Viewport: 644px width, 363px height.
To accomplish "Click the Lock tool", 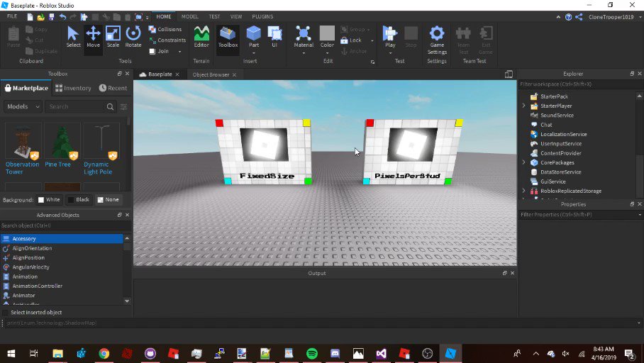I will point(351,40).
